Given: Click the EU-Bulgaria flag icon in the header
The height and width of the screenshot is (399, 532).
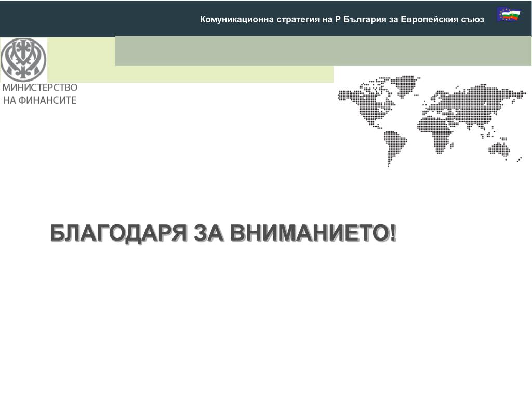Looking at the screenshot, I should click(509, 14).
